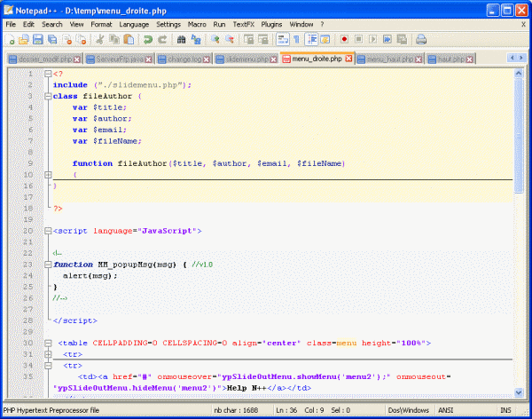The image size is (532, 419).
Task: Cut the selection with the scissors icon
Action: click(99, 39)
